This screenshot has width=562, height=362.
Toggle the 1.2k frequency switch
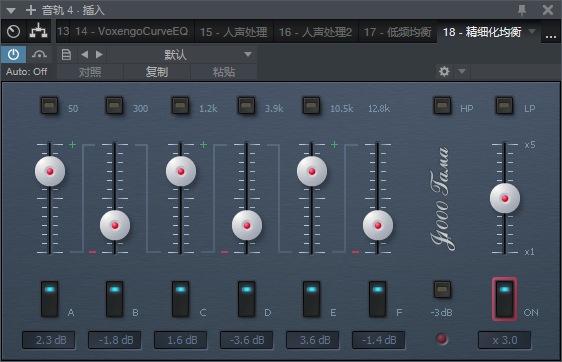(180, 106)
